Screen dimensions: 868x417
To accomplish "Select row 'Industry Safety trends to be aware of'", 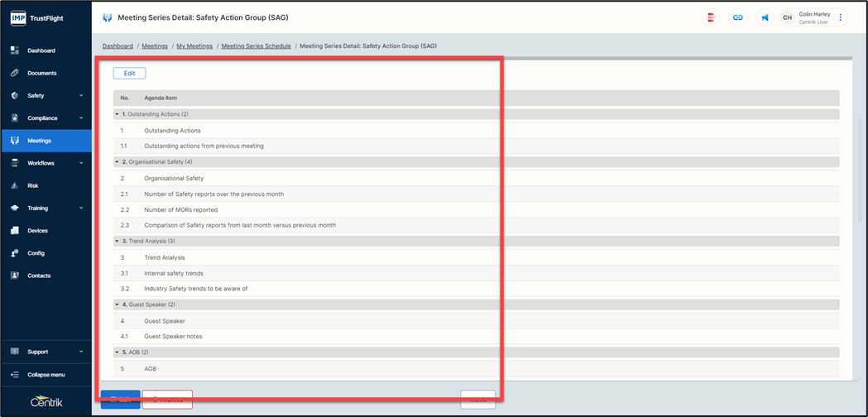I will tap(476, 289).
